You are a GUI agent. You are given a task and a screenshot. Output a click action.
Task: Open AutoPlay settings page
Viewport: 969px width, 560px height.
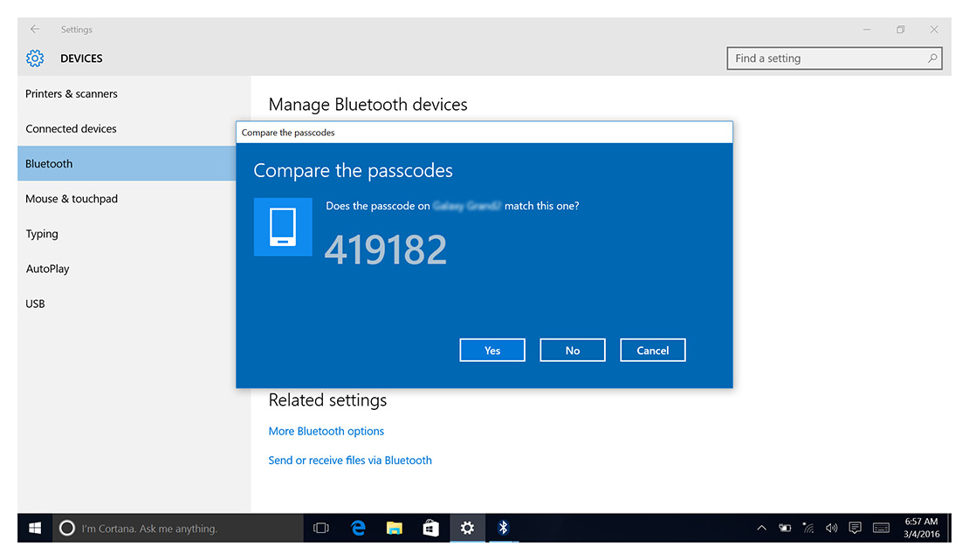click(x=127, y=269)
